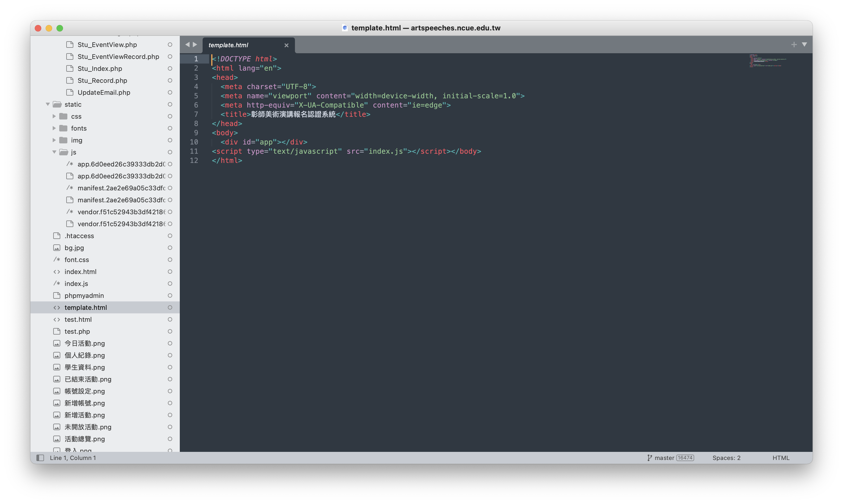Place cursor in title tag on line 7
The width and height of the screenshot is (843, 504).
point(295,114)
